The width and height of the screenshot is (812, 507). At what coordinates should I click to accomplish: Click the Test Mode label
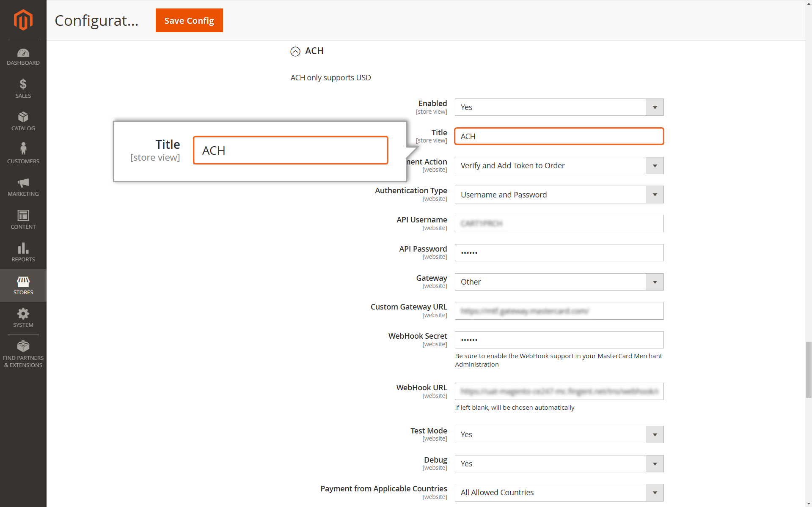[429, 430]
